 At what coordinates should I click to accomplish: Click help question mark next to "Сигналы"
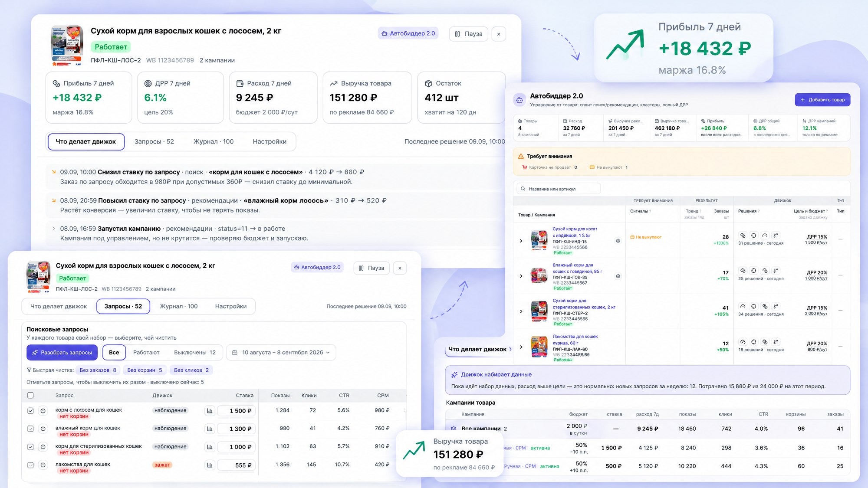point(650,211)
